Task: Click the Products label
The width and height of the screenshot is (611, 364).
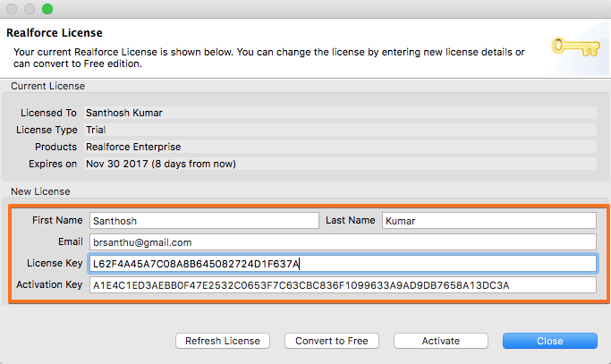Action: click(55, 147)
